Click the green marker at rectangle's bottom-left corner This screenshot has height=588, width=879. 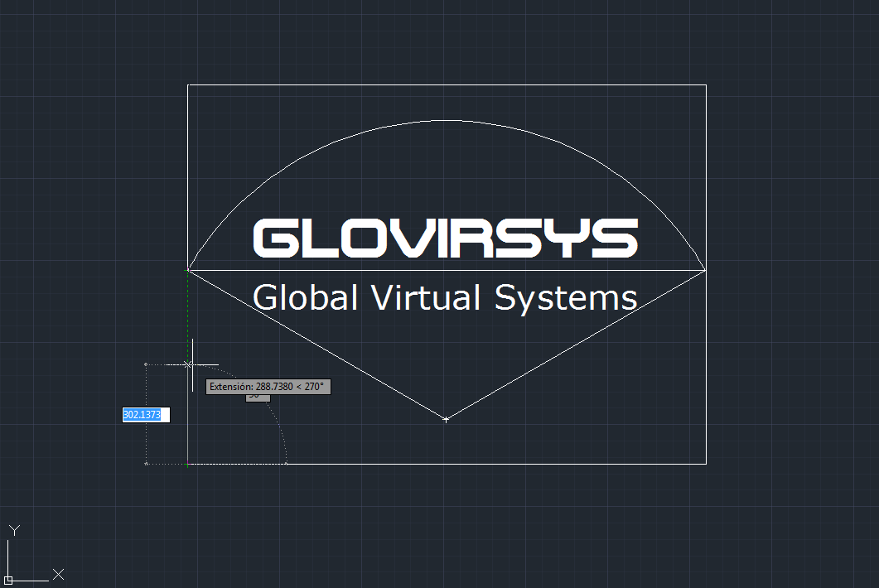pos(188,465)
